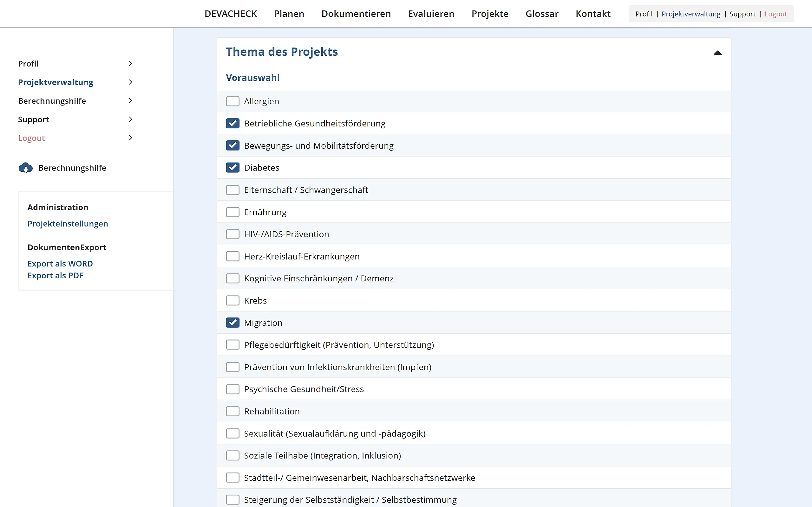Tick the Krebs checkbox

(232, 300)
